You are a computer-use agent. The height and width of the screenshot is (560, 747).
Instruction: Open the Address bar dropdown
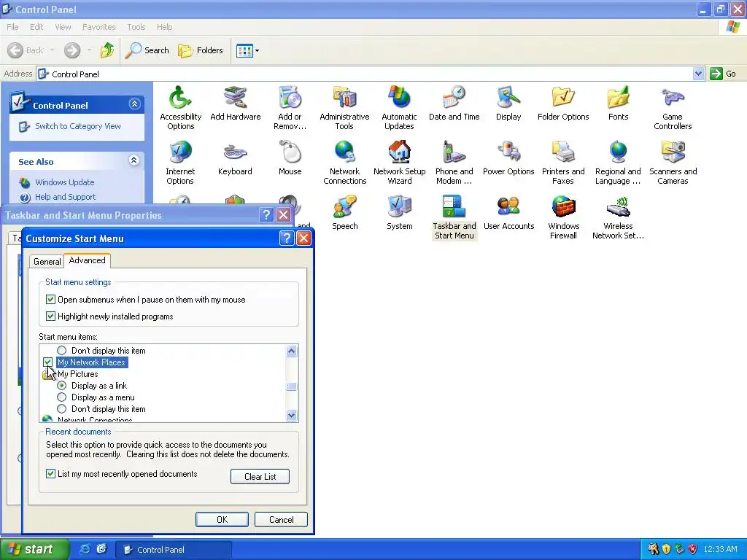pyautogui.click(x=698, y=74)
